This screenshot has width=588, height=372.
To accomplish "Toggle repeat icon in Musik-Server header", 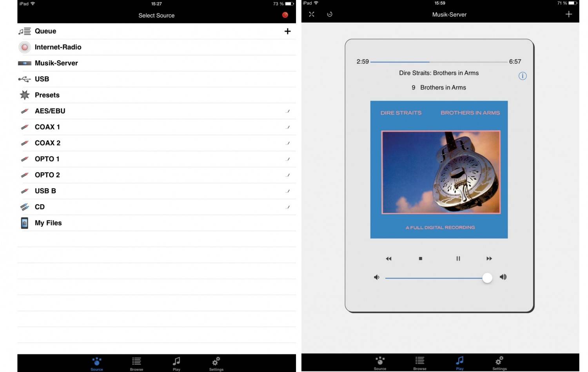I will coord(330,14).
